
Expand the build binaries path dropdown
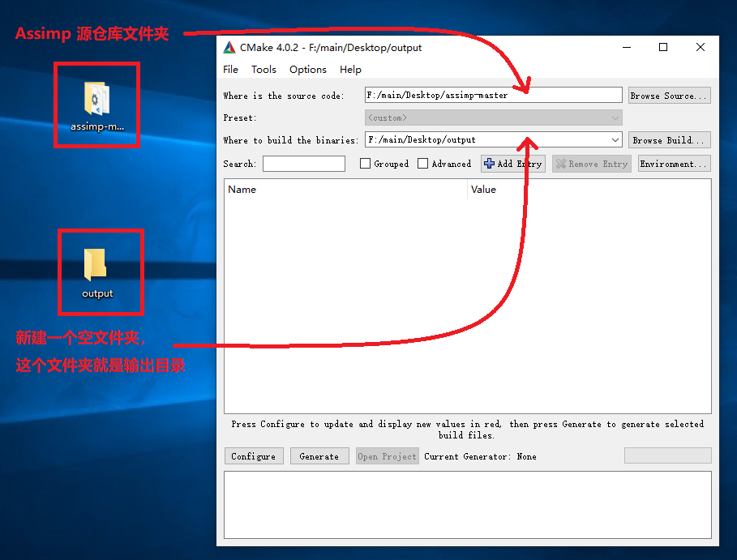point(615,140)
